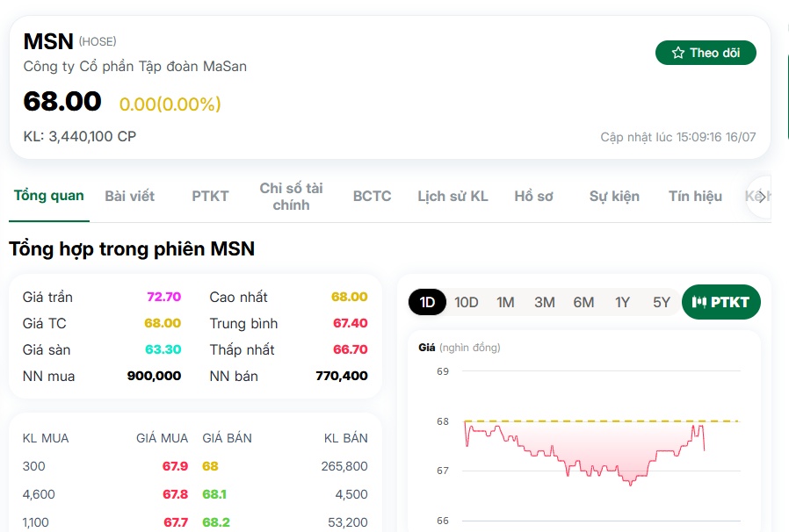Screen dimensions: 789x532
Task: Select the Chỉ số tài chính tab
Action: 291,197
